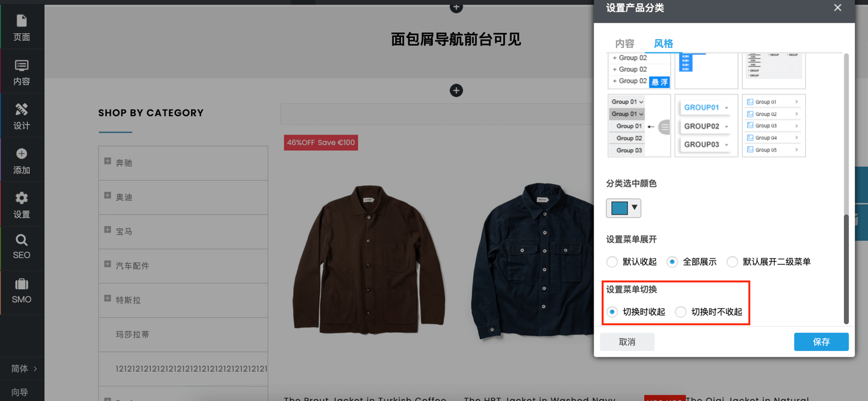Open the SMO briefcase icon

[x=22, y=290]
